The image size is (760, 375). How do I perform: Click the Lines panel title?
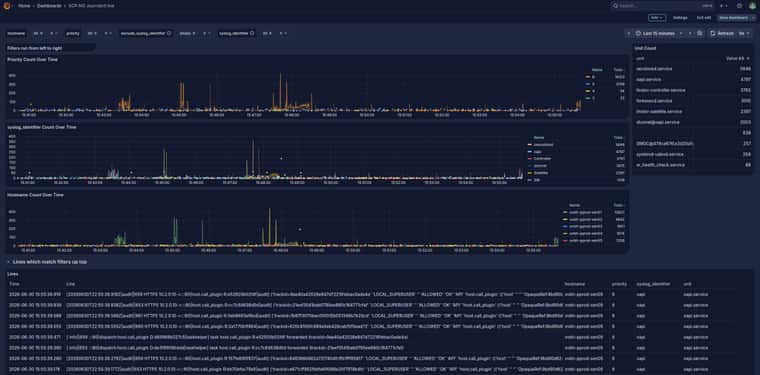point(13,274)
